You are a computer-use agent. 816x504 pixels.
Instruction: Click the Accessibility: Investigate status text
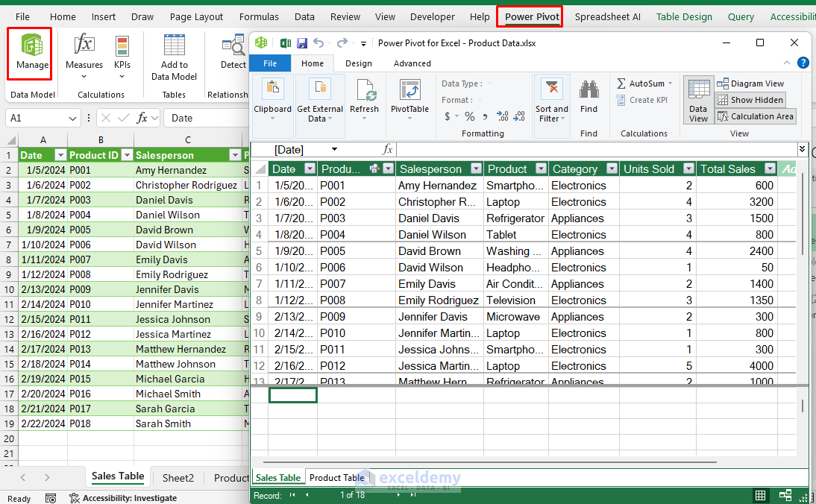click(x=129, y=498)
